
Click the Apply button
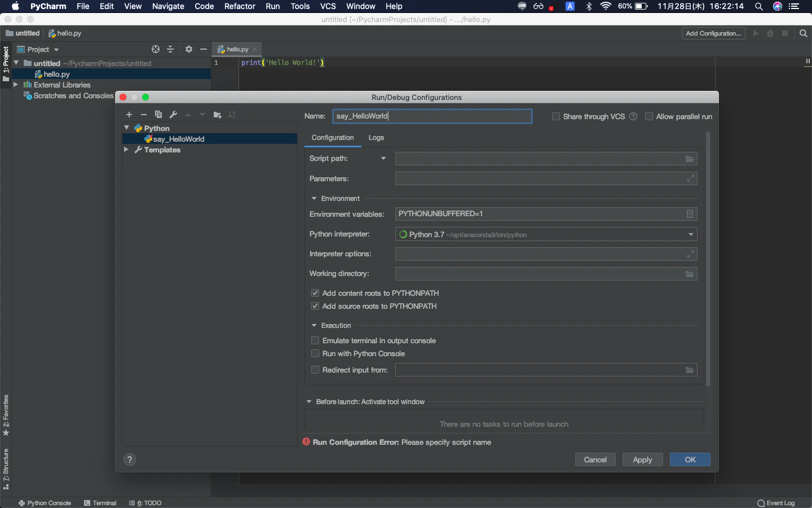pos(643,459)
